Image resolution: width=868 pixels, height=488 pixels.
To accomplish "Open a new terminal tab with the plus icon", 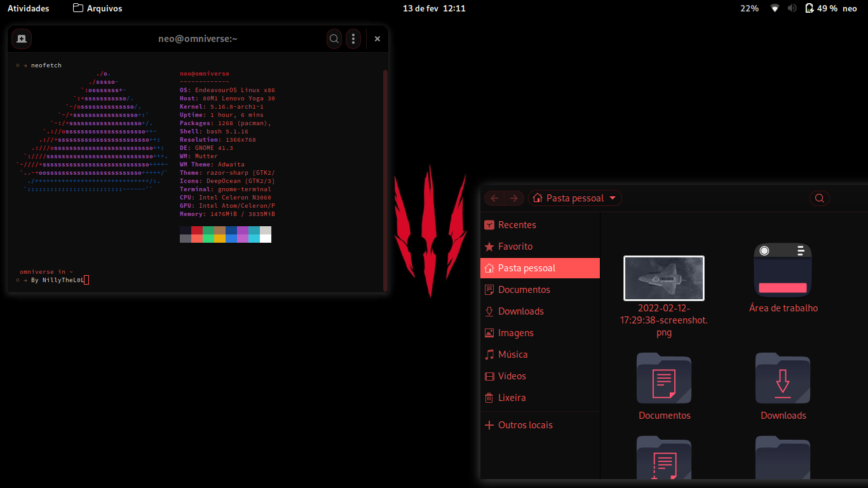I will pos(21,39).
